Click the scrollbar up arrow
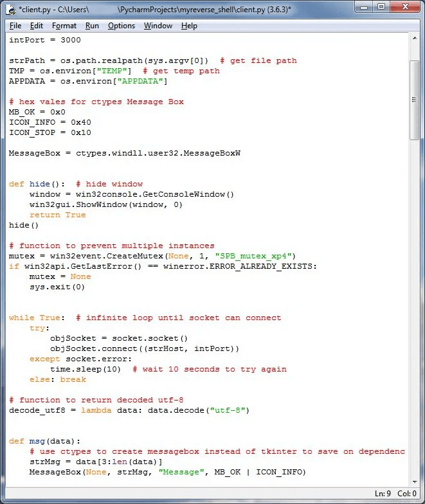The height and width of the screenshot is (504, 425). [415, 38]
